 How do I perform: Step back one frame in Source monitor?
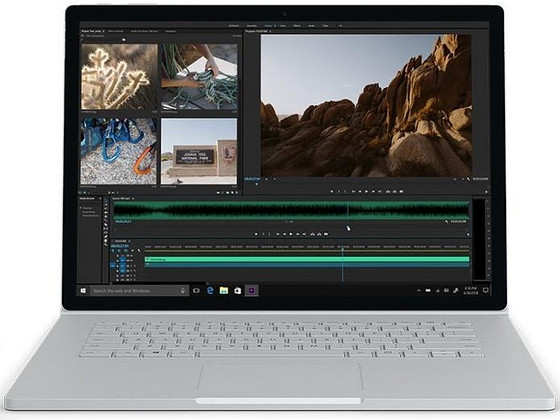click(x=284, y=234)
